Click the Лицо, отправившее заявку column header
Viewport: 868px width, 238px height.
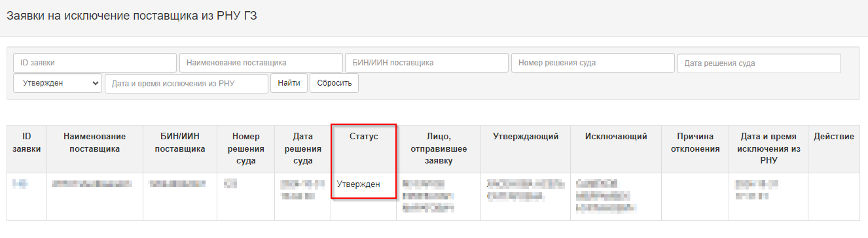point(439,148)
